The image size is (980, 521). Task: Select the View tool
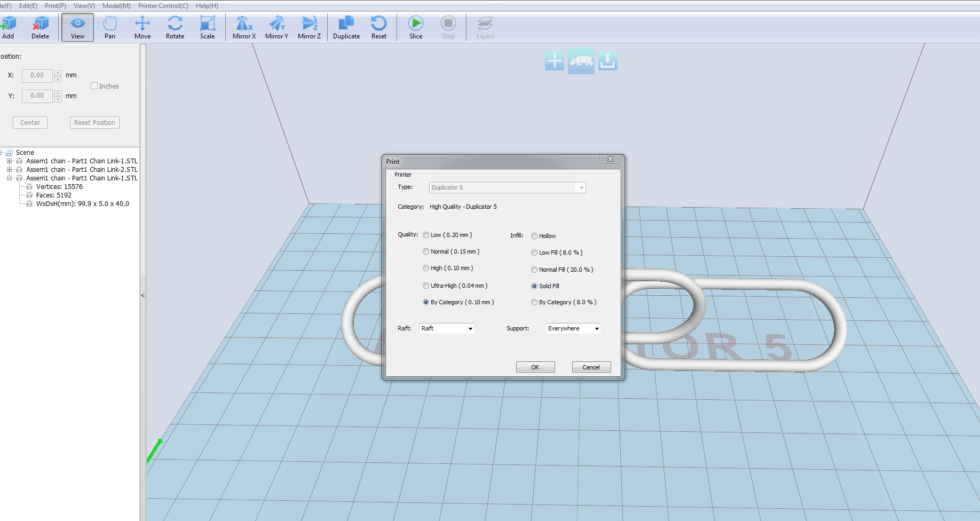pyautogui.click(x=77, y=27)
